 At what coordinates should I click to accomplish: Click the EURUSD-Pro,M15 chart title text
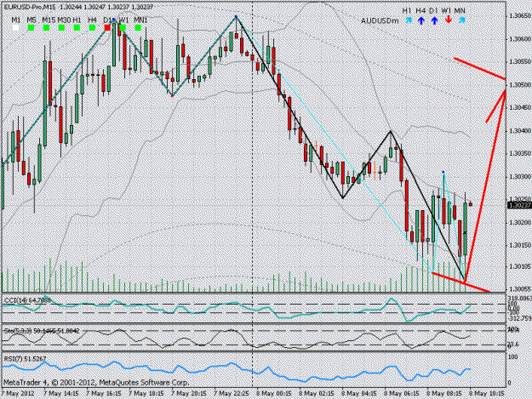click(x=30, y=7)
